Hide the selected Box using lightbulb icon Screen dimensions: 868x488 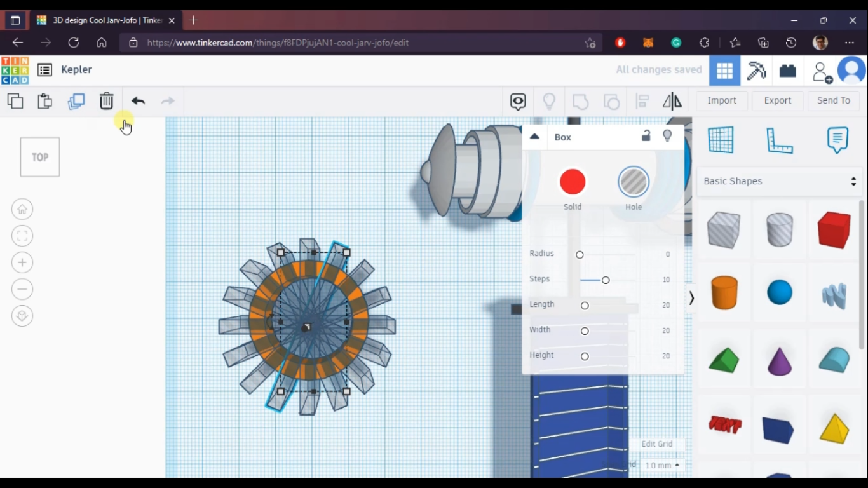667,136
